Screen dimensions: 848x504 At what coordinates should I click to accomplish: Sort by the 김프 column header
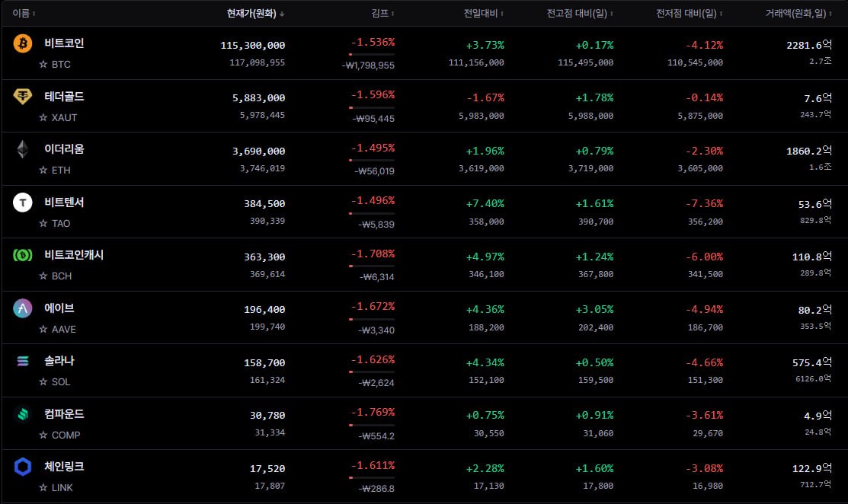[383, 13]
